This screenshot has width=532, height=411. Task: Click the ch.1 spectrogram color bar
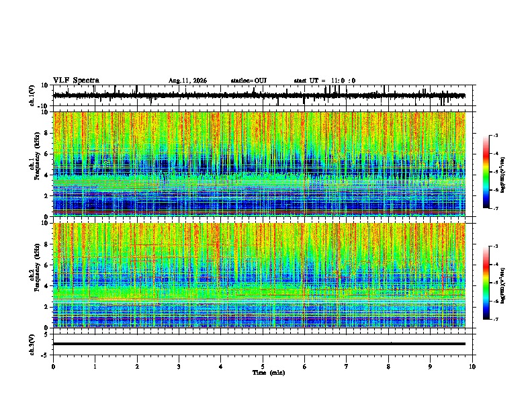pos(486,172)
